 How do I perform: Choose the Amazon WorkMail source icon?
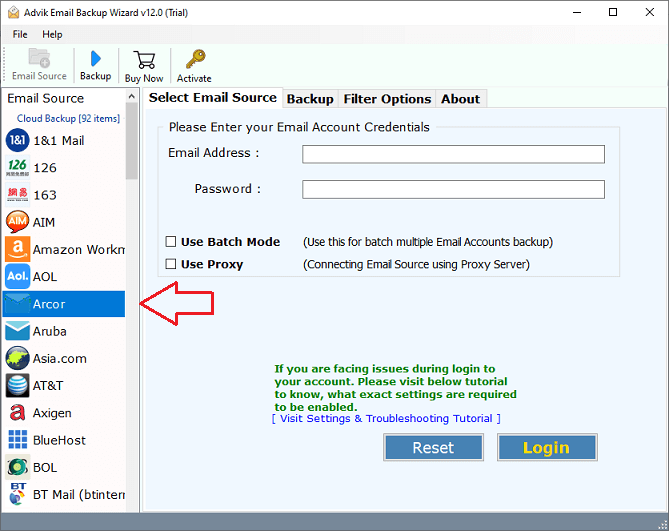tap(17, 249)
